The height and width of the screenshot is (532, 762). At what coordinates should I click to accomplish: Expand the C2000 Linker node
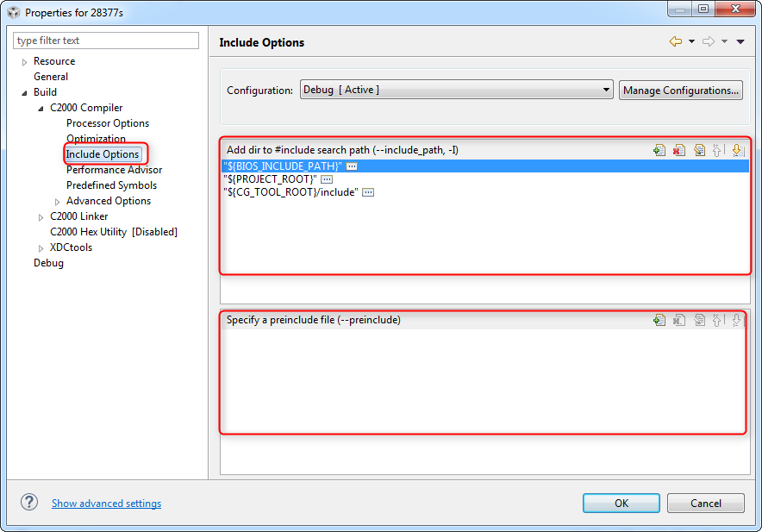pos(41,217)
